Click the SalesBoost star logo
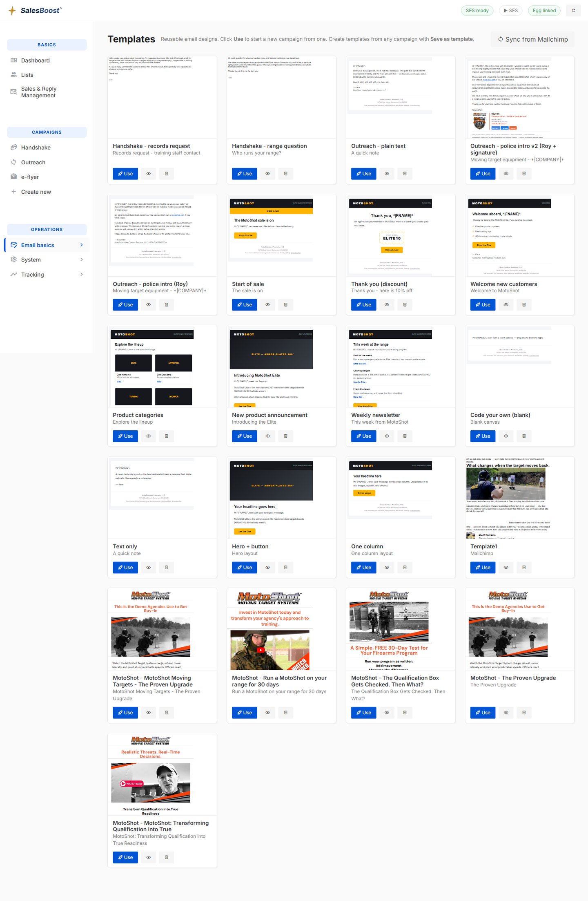Viewport: 588px width, 901px height. [x=12, y=10]
